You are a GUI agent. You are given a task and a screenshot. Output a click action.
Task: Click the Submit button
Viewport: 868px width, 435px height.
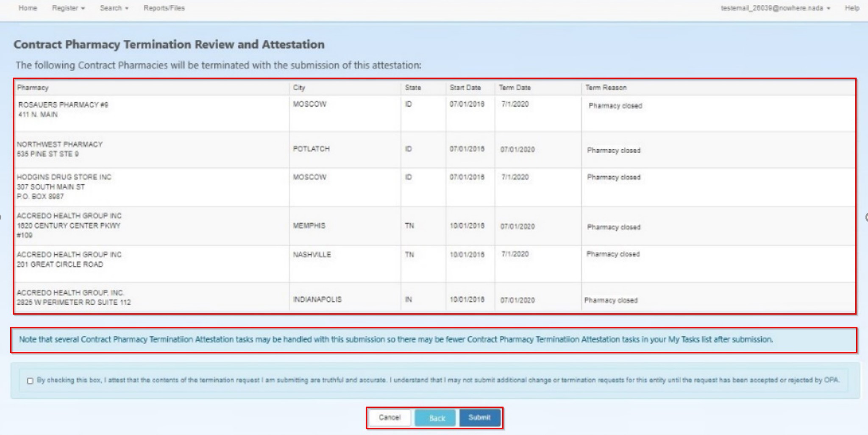tap(479, 418)
